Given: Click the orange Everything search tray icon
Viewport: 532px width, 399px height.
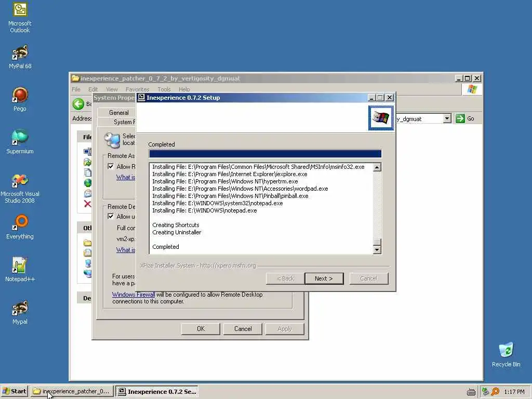Looking at the screenshot, I should 495,391.
